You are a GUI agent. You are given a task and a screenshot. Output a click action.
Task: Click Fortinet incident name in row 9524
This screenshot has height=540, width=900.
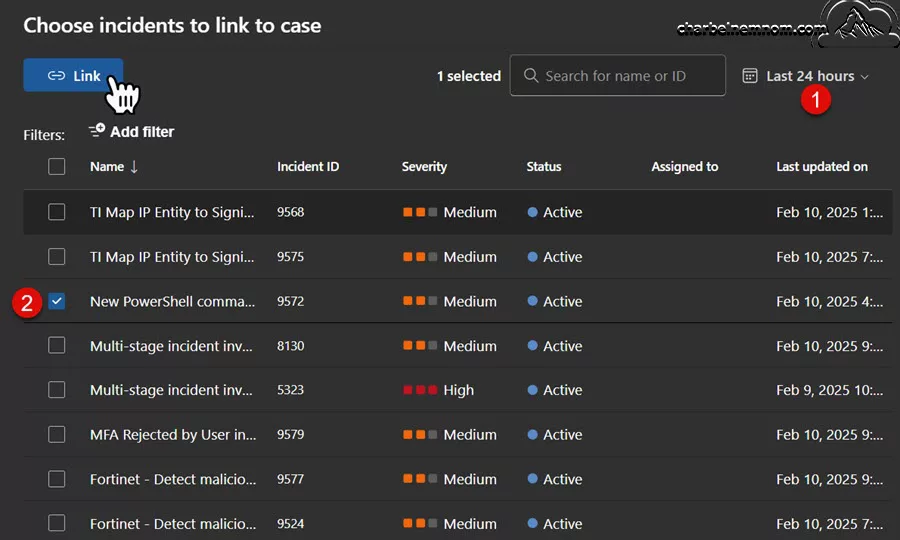tap(173, 524)
